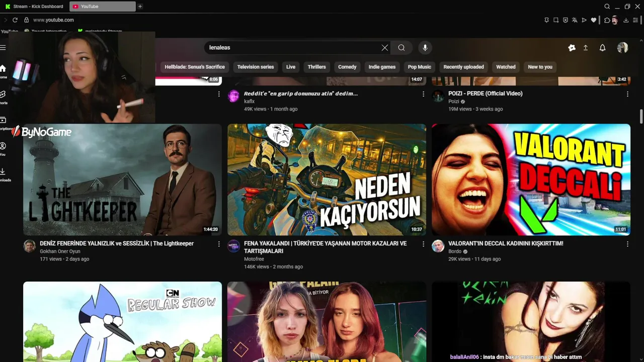Click the magnifier search button on YouTube
644x362 pixels.
click(x=401, y=48)
